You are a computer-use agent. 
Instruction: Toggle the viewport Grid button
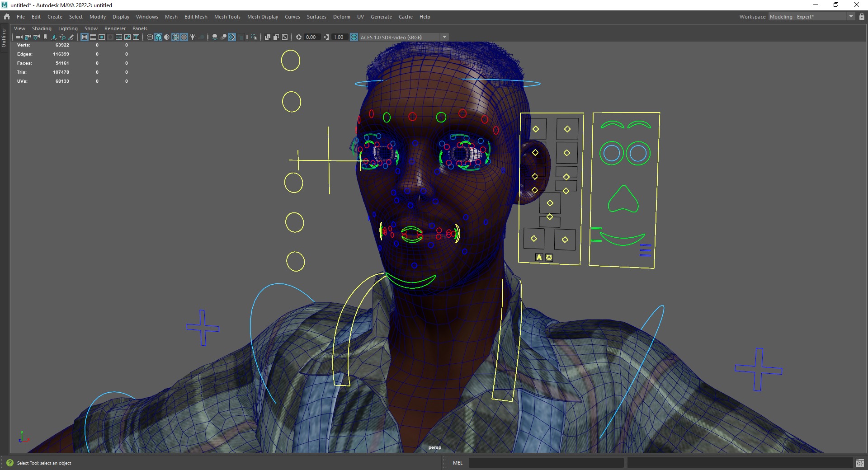coord(85,37)
